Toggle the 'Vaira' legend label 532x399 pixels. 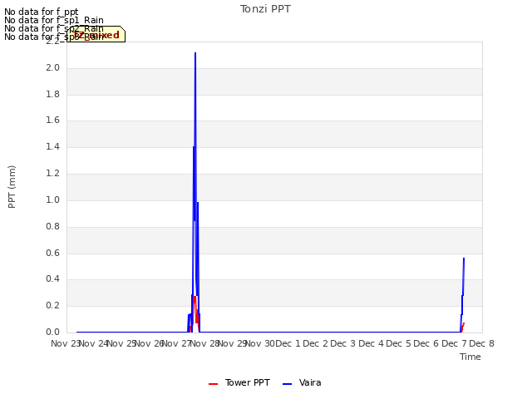(310, 382)
